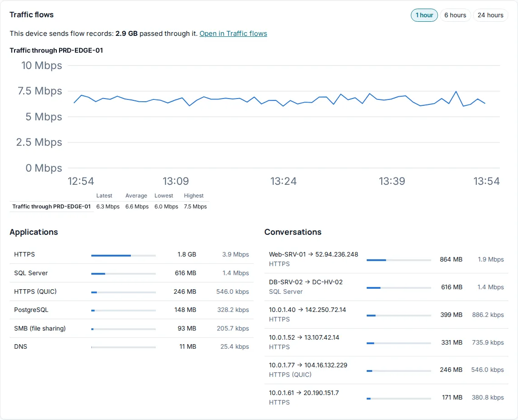The width and height of the screenshot is (518, 420).
Task: Click the 93 MB SMB volume
Action: (x=187, y=328)
